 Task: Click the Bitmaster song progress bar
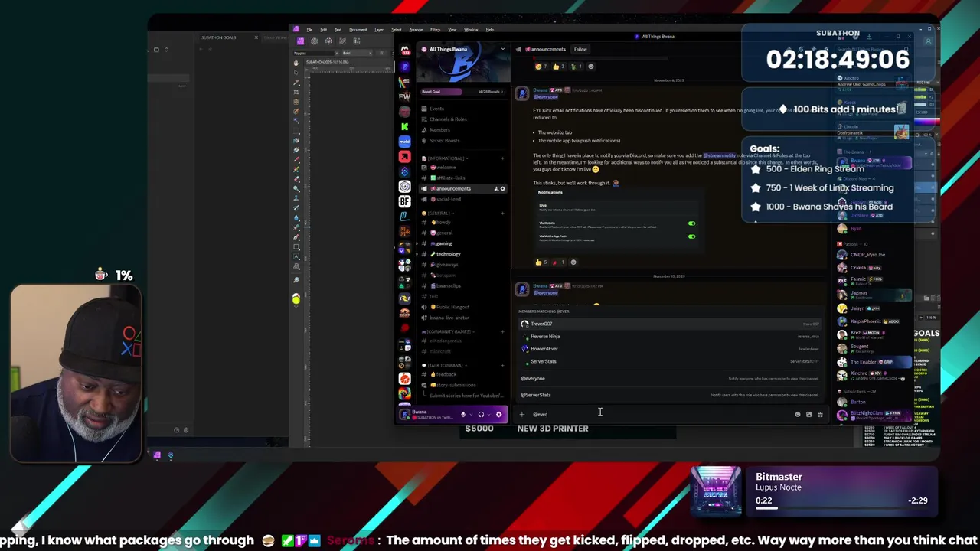(x=841, y=508)
